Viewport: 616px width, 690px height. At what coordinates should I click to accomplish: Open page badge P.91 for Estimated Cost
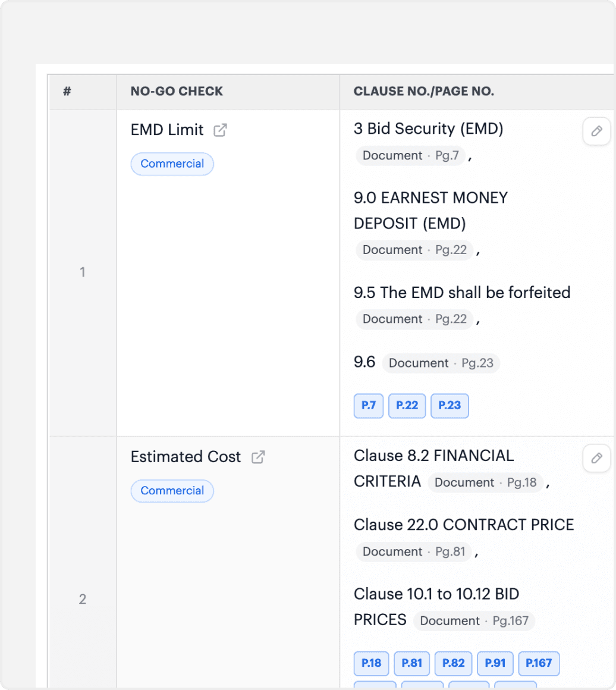pyautogui.click(x=495, y=663)
